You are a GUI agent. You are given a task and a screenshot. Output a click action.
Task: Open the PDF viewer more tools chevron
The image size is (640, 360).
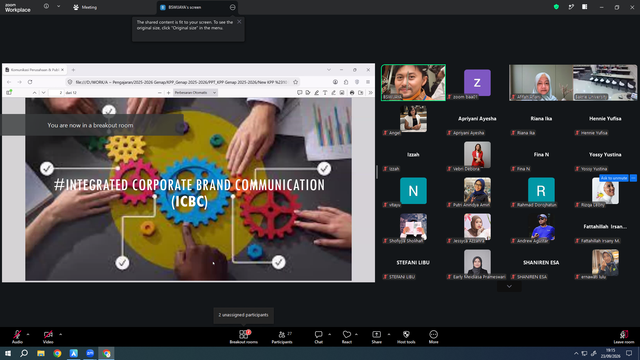pos(370,93)
